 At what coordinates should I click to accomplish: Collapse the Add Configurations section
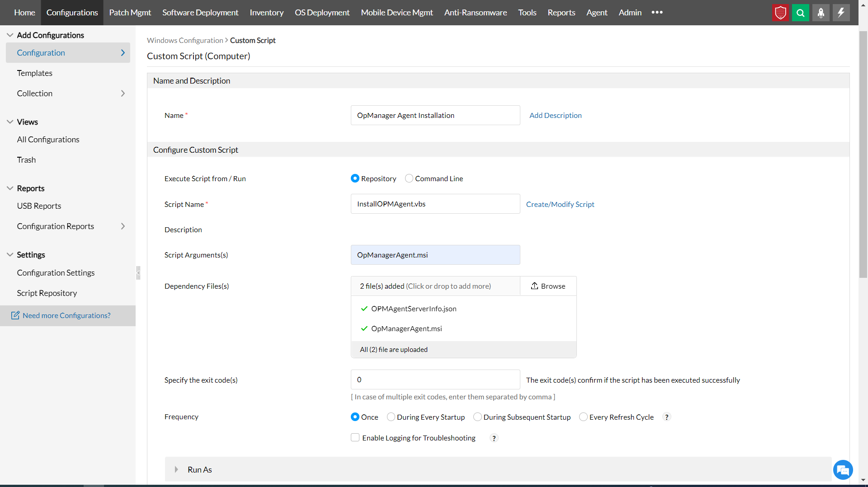[x=10, y=35]
